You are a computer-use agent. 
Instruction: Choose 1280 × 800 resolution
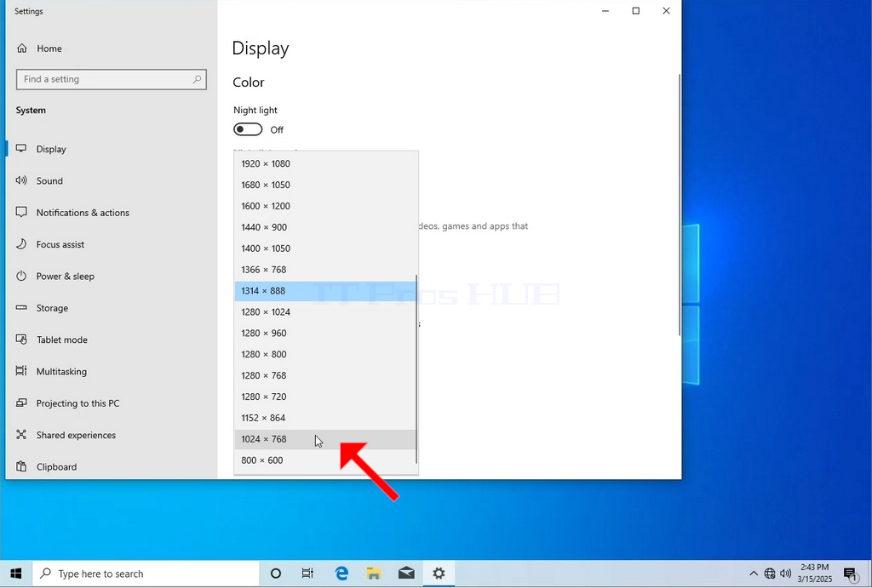click(x=325, y=354)
